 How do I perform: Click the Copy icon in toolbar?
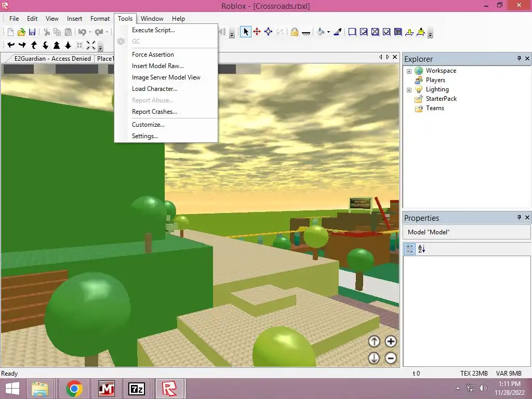(57, 32)
